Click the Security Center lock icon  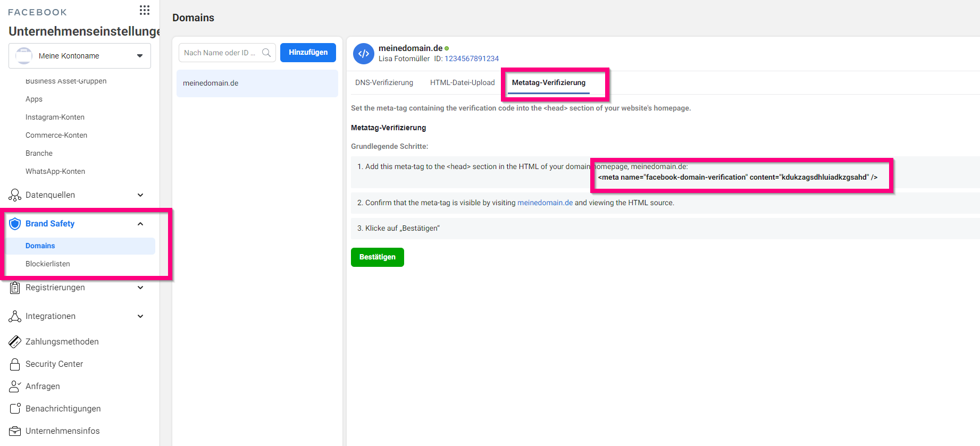(x=15, y=364)
